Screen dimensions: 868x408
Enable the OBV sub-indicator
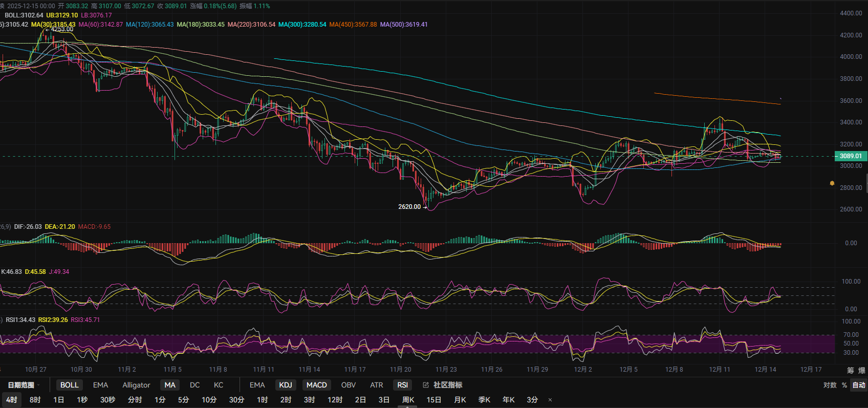tap(348, 385)
